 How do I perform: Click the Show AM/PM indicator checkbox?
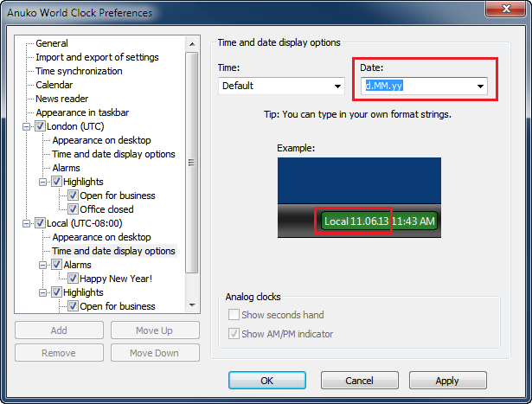(x=234, y=334)
